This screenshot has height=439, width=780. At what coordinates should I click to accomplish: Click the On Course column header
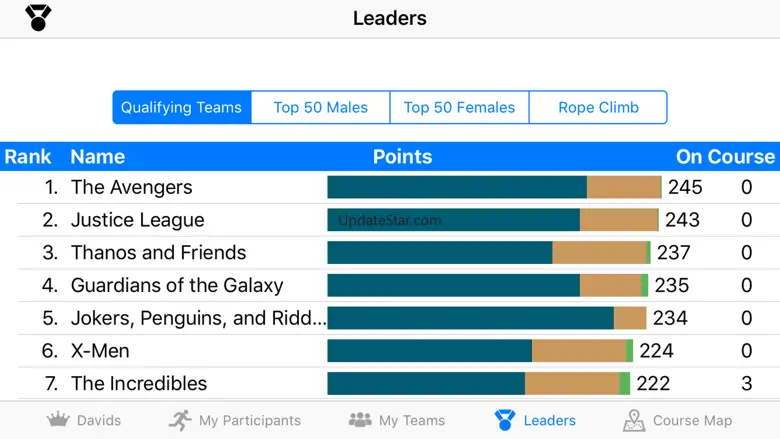(x=725, y=156)
